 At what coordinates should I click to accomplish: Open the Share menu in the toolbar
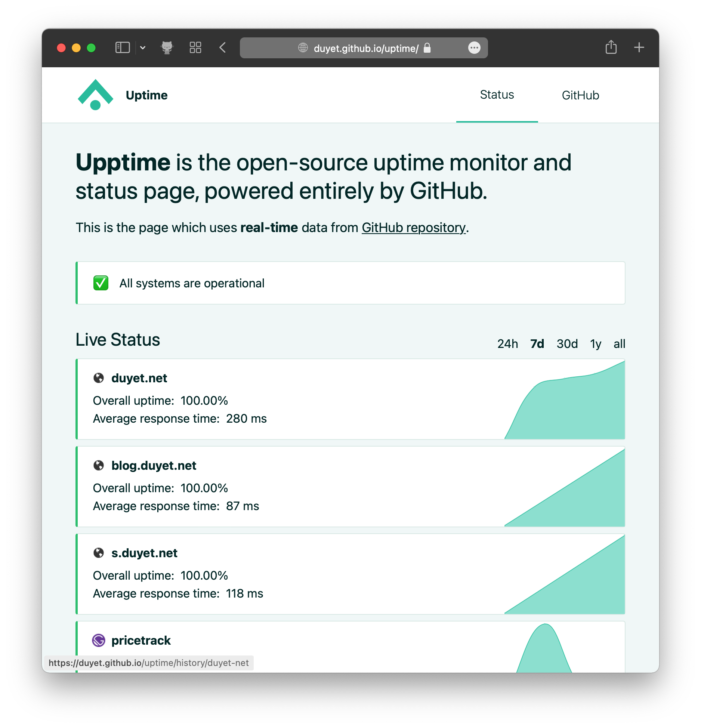(x=611, y=47)
